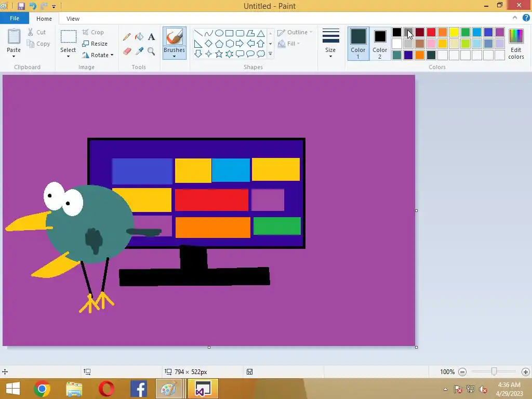Open the Customize Quick Access Toolbar dropdown
The height and width of the screenshot is (399, 532).
(54, 6)
